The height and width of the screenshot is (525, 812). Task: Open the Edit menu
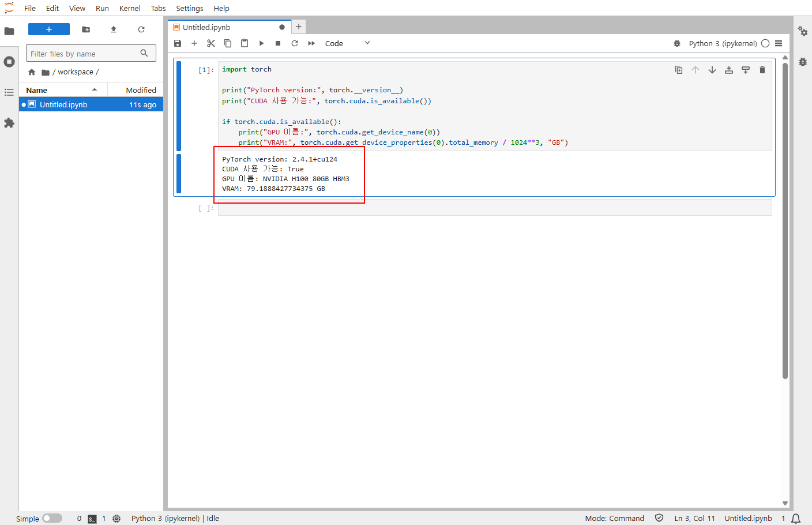(52, 8)
